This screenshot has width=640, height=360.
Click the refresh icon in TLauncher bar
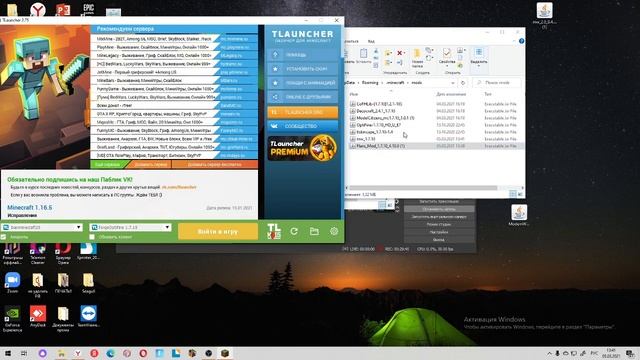294,231
